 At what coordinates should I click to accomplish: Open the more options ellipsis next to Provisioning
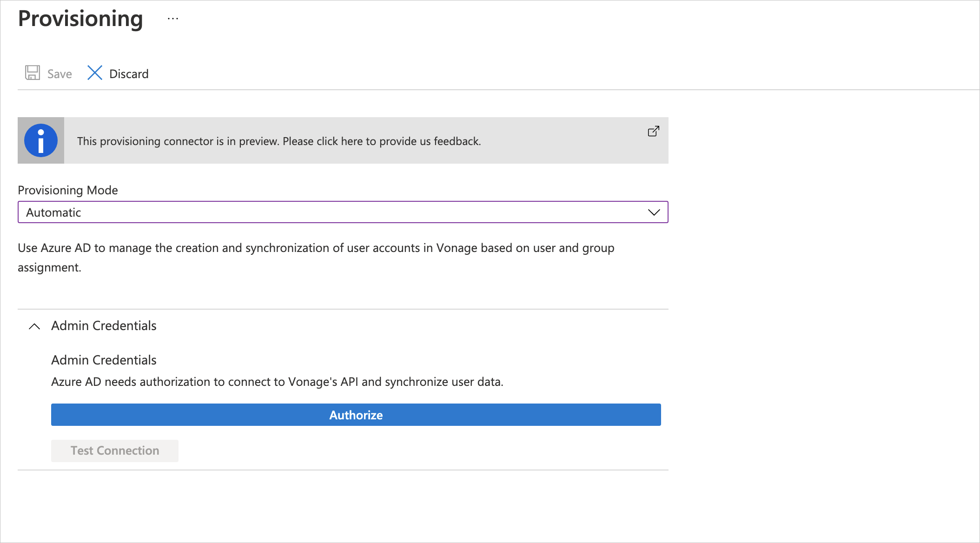tap(173, 19)
